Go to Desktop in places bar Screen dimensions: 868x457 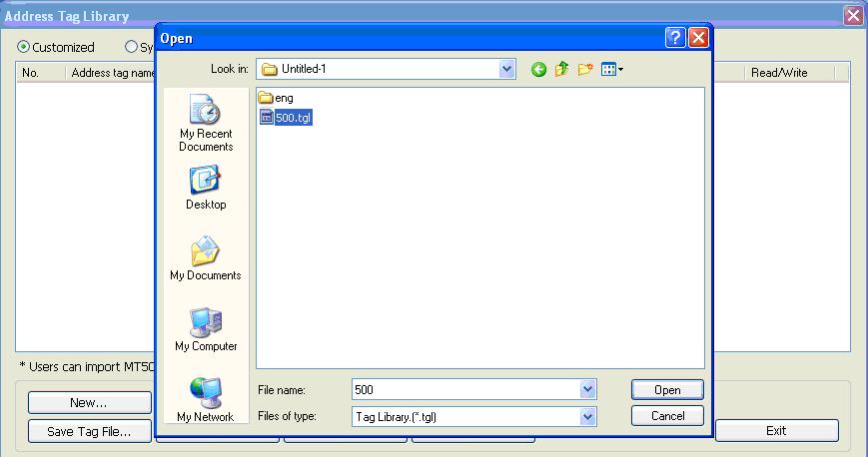[x=206, y=188]
